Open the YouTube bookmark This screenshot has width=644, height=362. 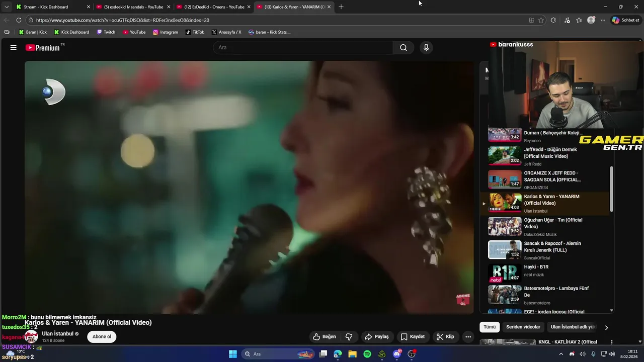tap(134, 32)
